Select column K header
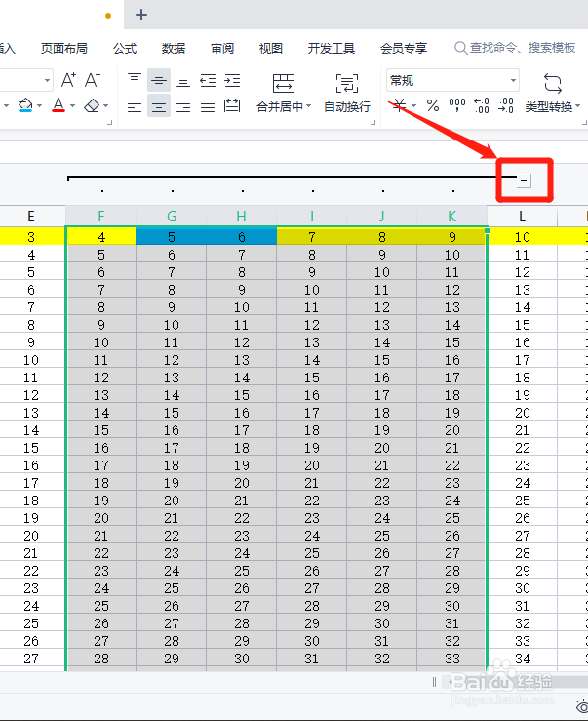 coord(451,217)
